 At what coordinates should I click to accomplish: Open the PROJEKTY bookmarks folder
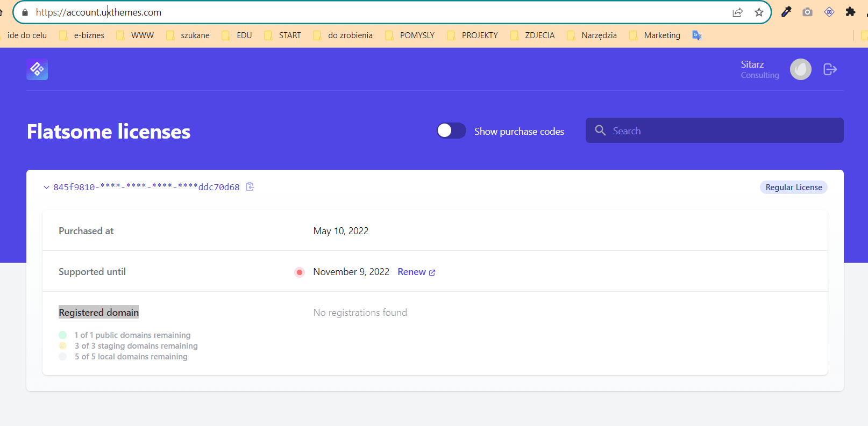coord(473,35)
